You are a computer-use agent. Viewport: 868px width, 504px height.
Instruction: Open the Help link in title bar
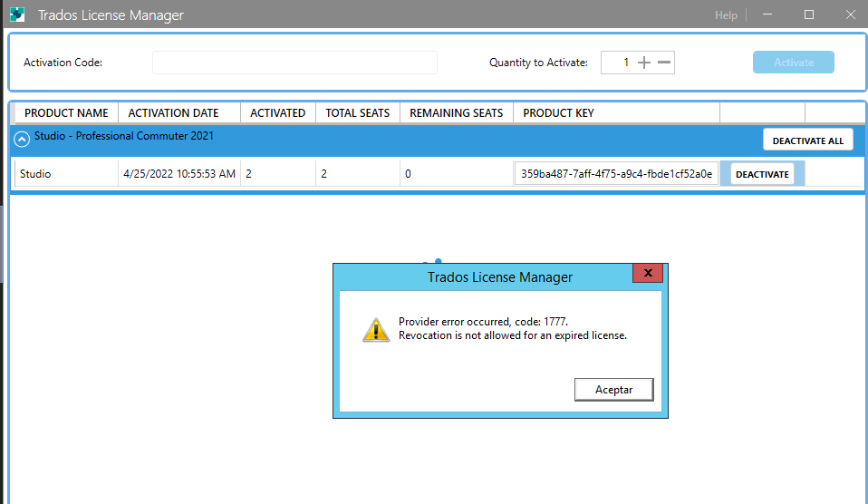point(726,15)
